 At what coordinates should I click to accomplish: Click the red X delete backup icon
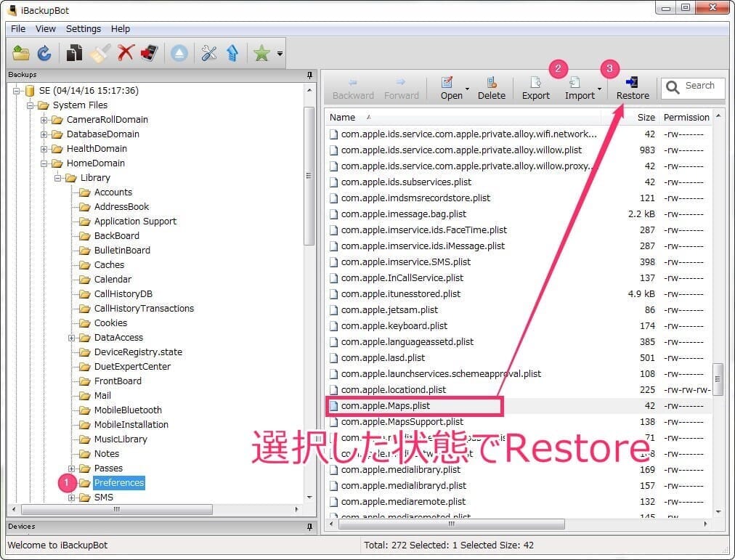tap(126, 53)
